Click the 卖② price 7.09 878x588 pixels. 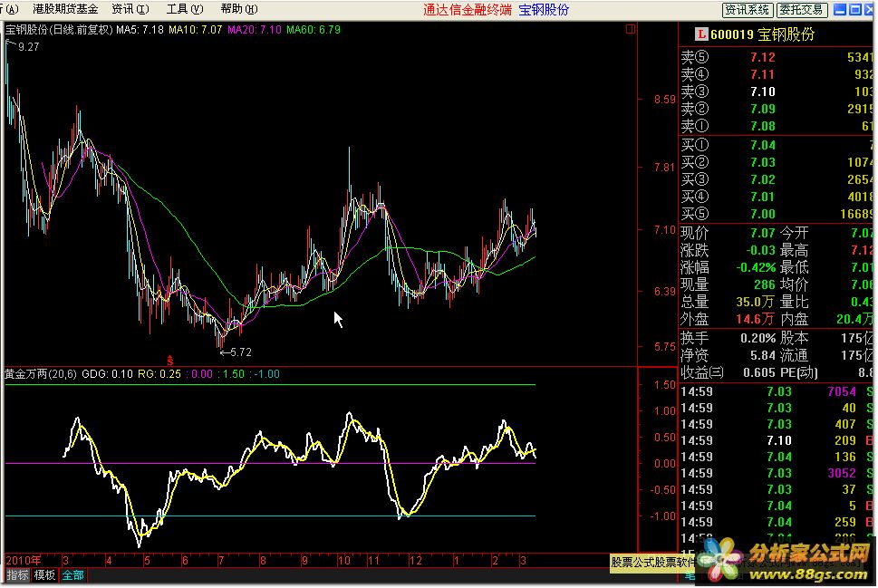(763, 110)
